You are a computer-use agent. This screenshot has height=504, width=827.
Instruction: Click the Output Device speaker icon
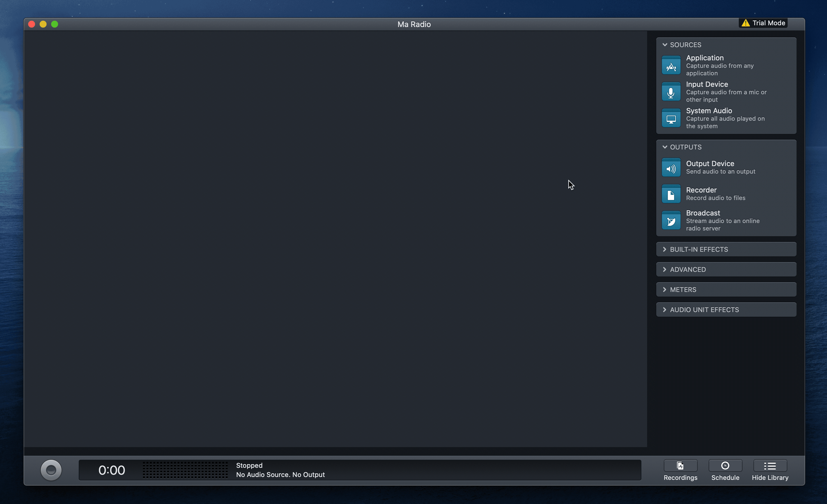point(671,168)
